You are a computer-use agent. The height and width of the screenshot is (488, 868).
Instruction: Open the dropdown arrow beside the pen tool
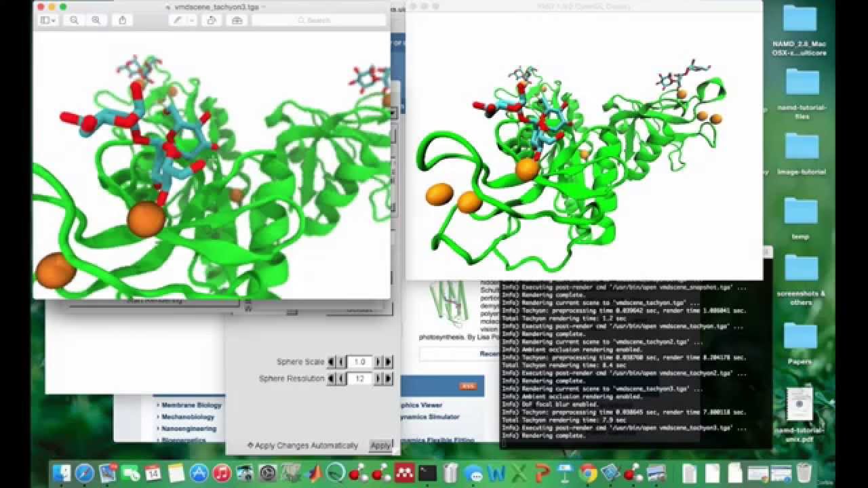pos(191,20)
